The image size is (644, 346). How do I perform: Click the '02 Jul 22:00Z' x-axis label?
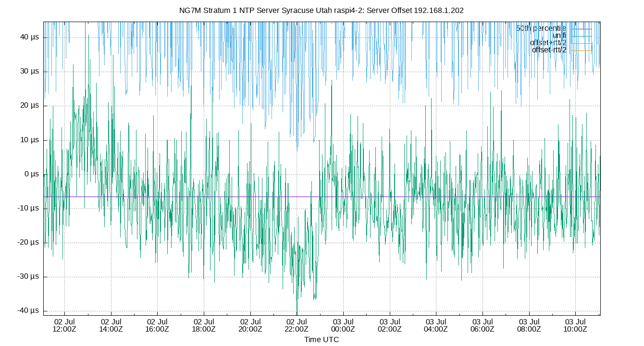coord(297,325)
